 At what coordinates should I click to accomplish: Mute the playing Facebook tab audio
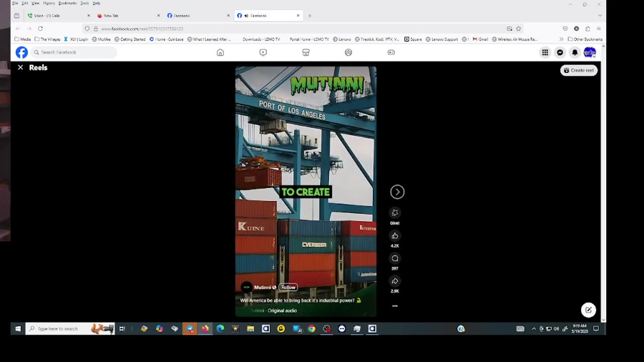click(246, 16)
